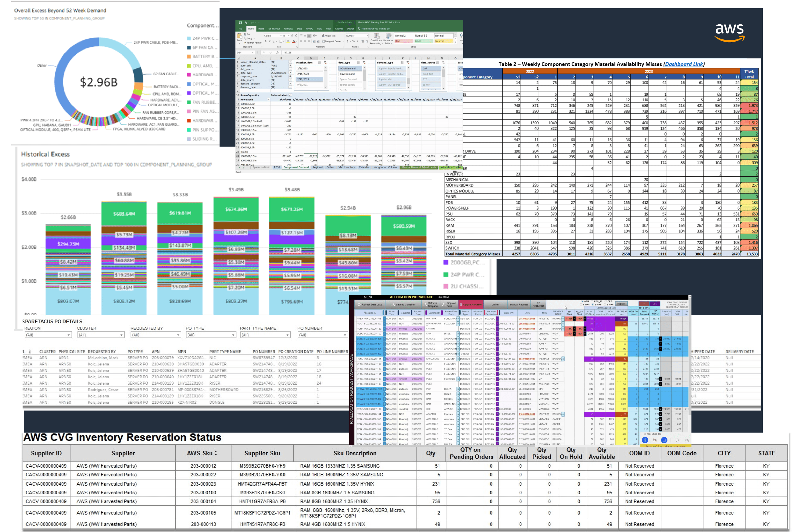Select the CPG radio button
792x532 pixels.
[606, 301]
